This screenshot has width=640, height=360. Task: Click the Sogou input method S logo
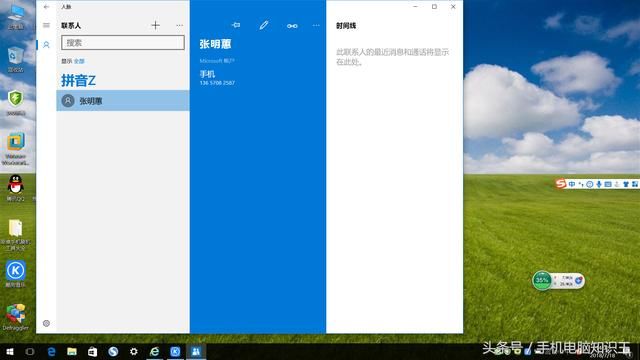pos(561,184)
